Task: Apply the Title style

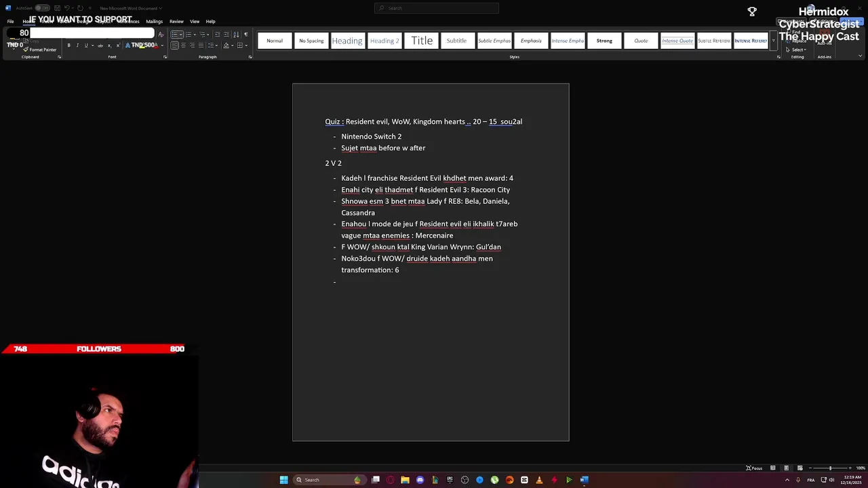Action: click(x=422, y=41)
